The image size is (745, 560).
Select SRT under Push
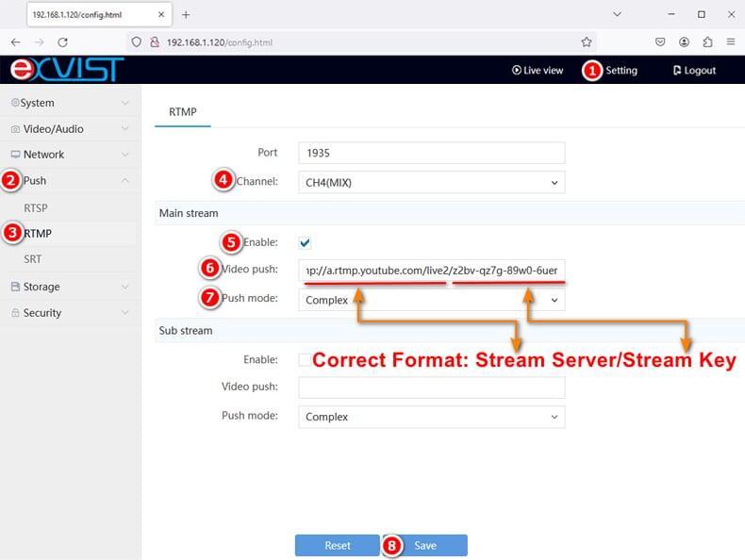click(x=33, y=259)
